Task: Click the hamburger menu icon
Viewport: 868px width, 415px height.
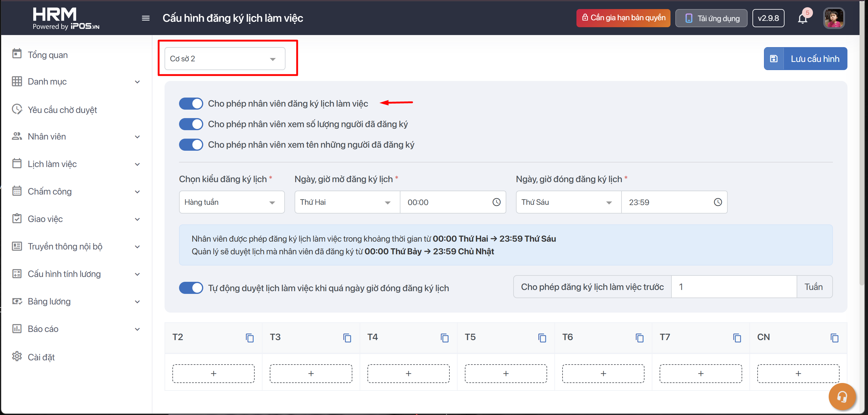Action: click(x=145, y=18)
